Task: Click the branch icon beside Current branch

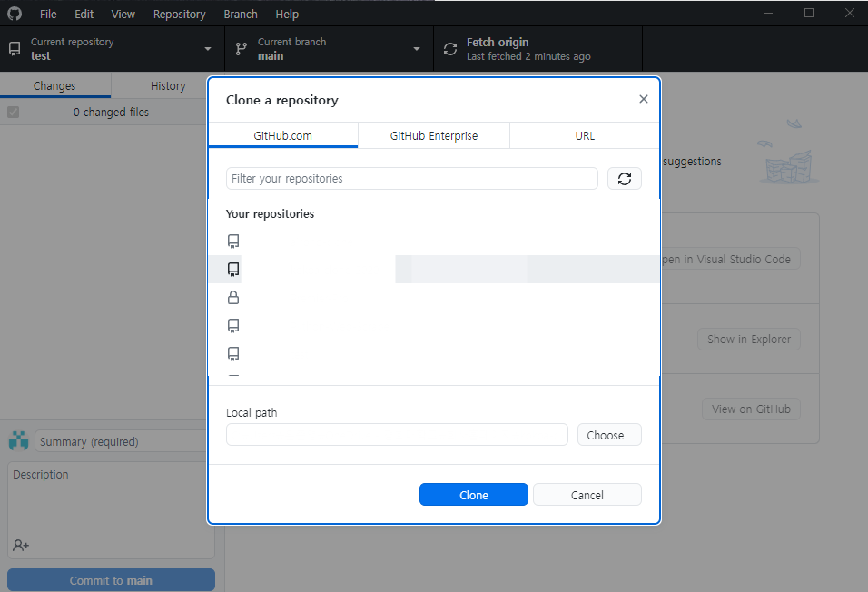Action: coord(242,49)
